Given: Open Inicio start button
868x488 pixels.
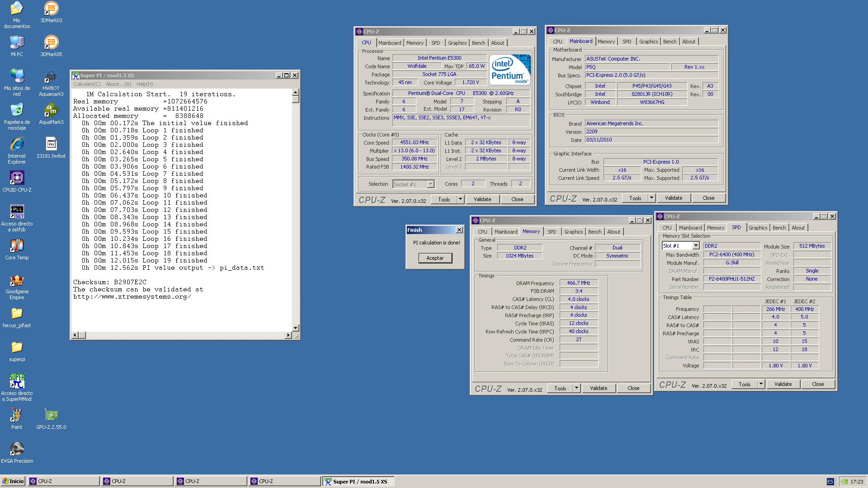Looking at the screenshot, I should tap(13, 481).
